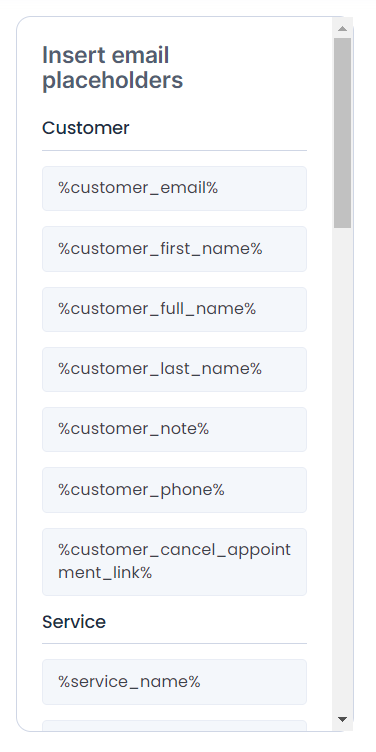Click the 'Insert email placeholders' title

coord(113,68)
